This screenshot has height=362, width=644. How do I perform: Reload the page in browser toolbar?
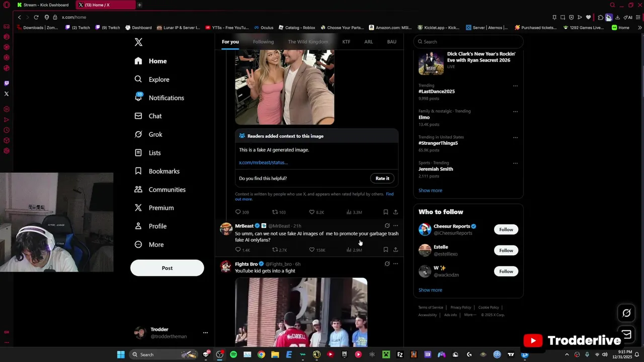(x=36, y=17)
